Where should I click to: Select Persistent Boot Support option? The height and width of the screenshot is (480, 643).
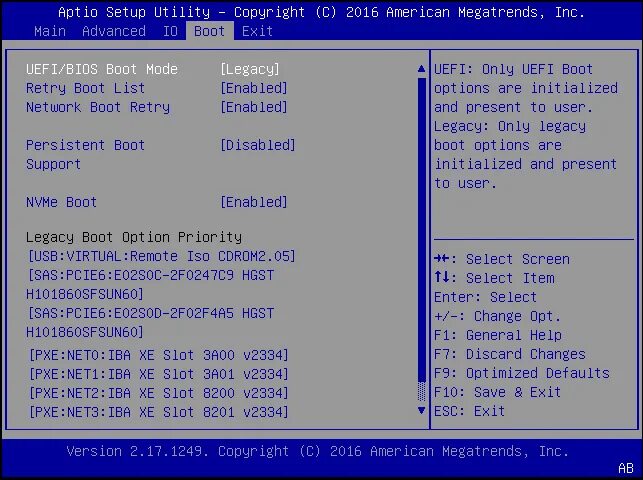(x=85, y=155)
